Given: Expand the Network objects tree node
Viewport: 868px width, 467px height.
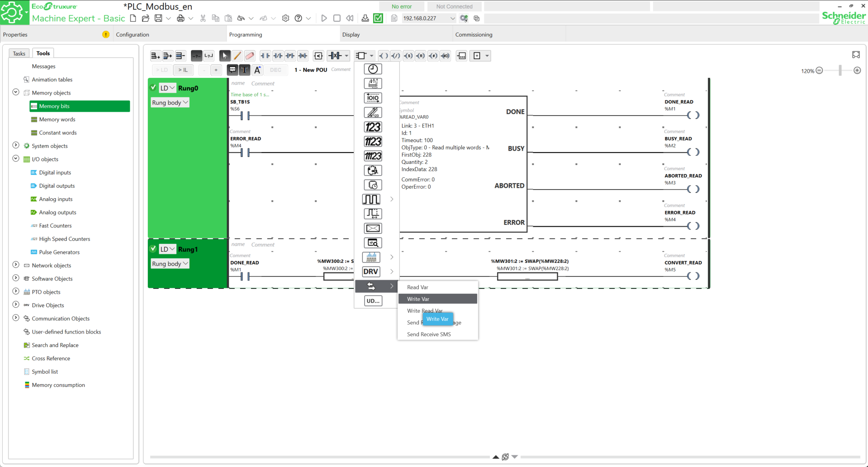Looking at the screenshot, I should point(16,265).
